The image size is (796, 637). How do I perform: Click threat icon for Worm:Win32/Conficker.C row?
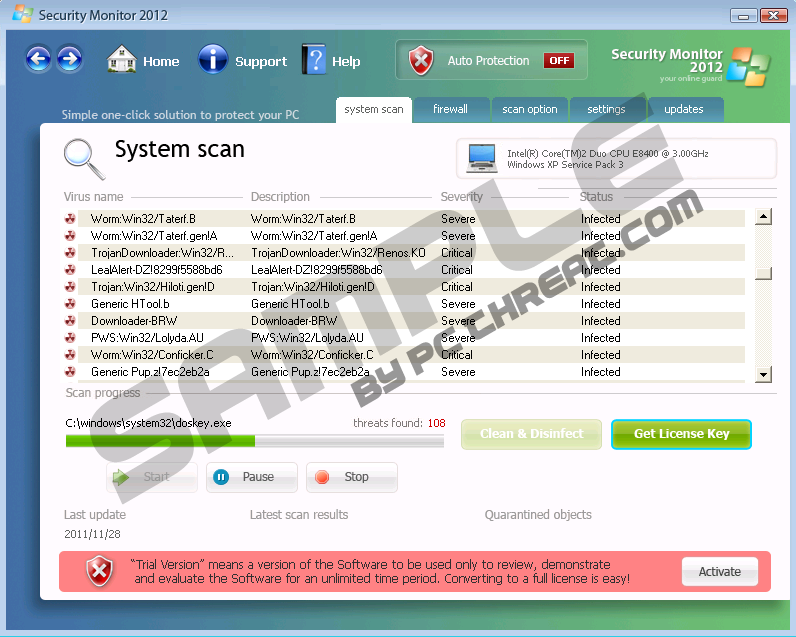[x=70, y=355]
